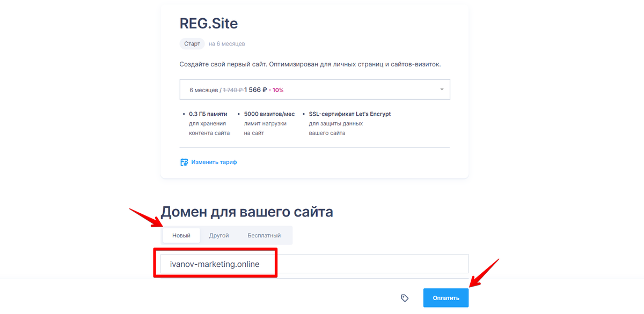Switch to the Бесплатный domain tab
Image resolution: width=644 pixels, height=314 pixels.
pyautogui.click(x=264, y=235)
